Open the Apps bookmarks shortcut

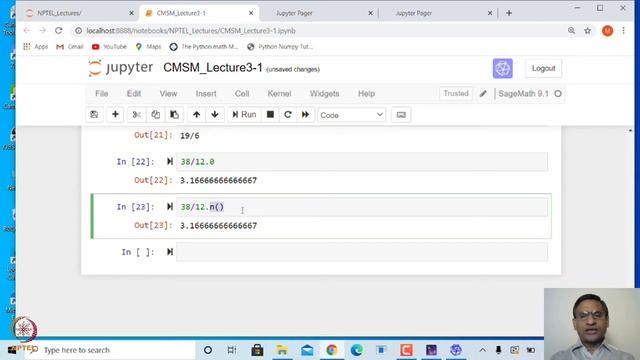[x=36, y=47]
